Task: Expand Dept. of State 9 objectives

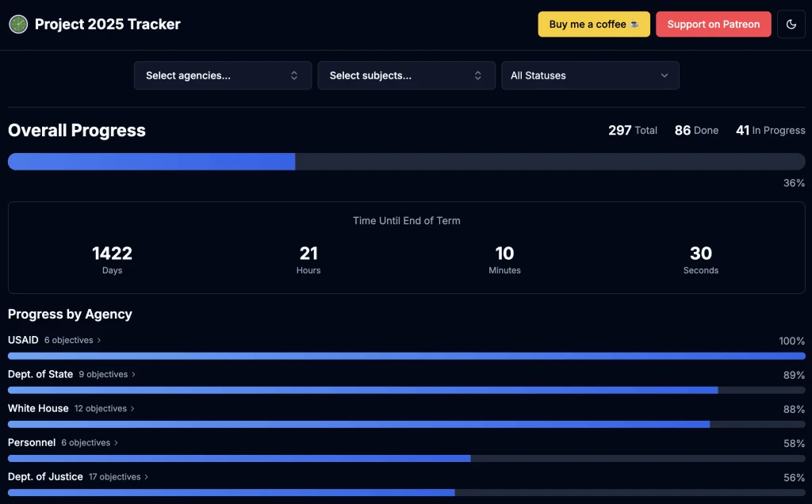Action: (107, 374)
